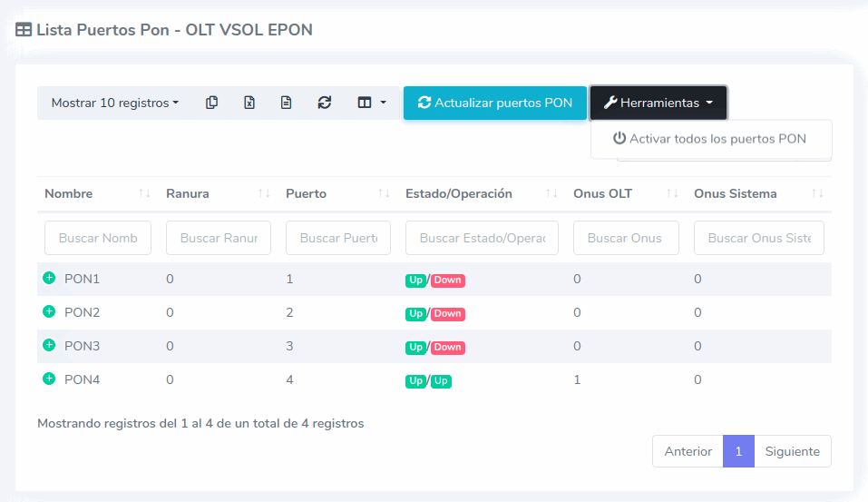
Task: Click the Buscar Puerto filter field
Action: coord(337,238)
